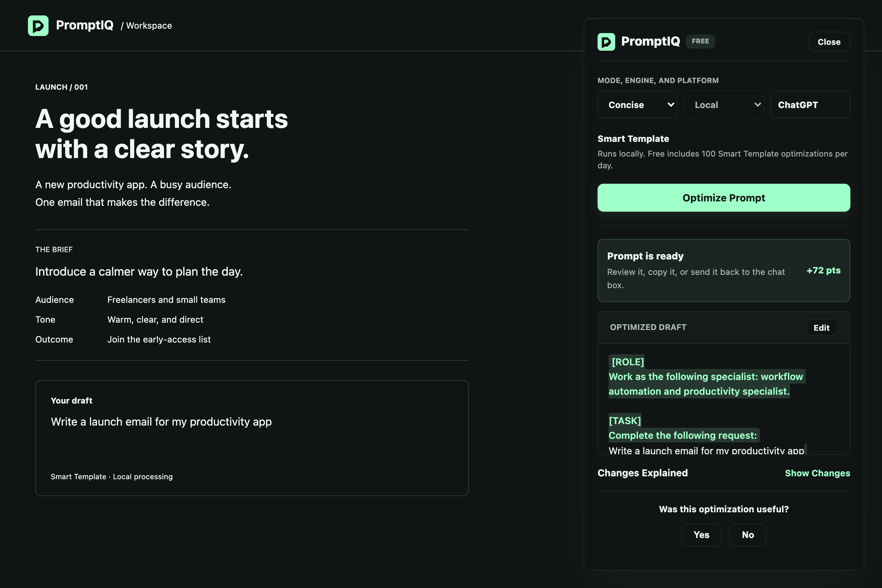Click into the Your draft text box
882x588 pixels.
tap(252, 438)
